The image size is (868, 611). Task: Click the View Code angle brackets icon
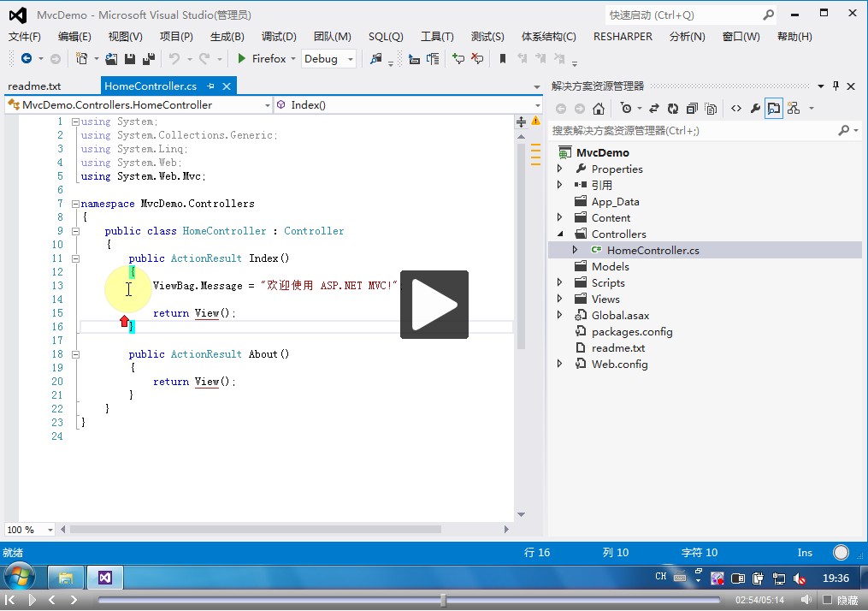(735, 109)
